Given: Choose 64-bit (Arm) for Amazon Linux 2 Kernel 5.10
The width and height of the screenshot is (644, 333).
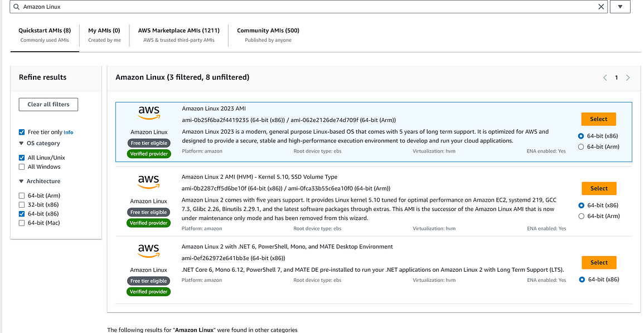Looking at the screenshot, I should click(x=581, y=216).
